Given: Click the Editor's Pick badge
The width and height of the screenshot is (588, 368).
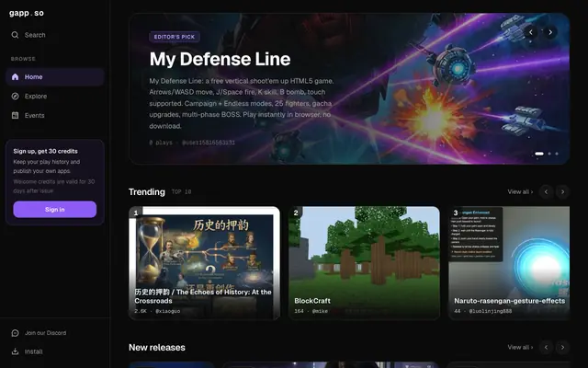Looking at the screenshot, I should pyautogui.click(x=175, y=37).
